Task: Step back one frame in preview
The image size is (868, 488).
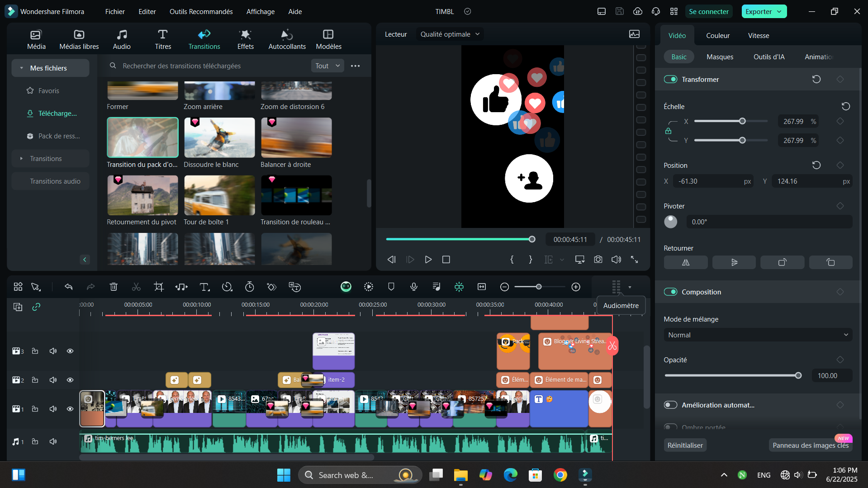Action: 392,260
